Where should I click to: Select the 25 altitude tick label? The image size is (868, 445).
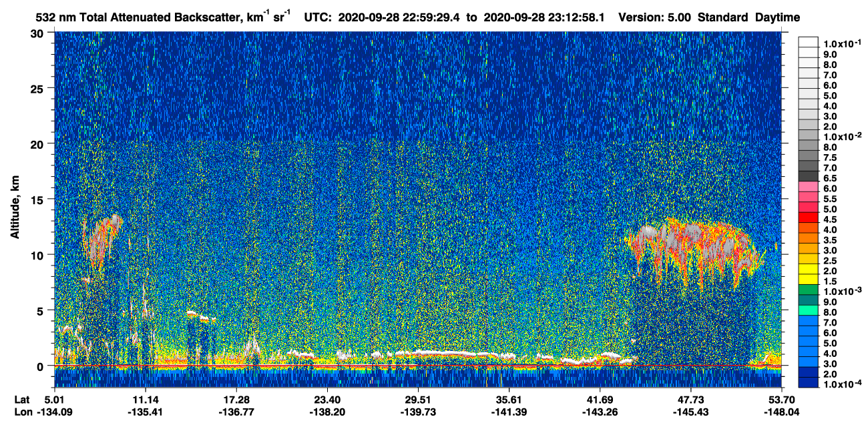click(x=39, y=88)
